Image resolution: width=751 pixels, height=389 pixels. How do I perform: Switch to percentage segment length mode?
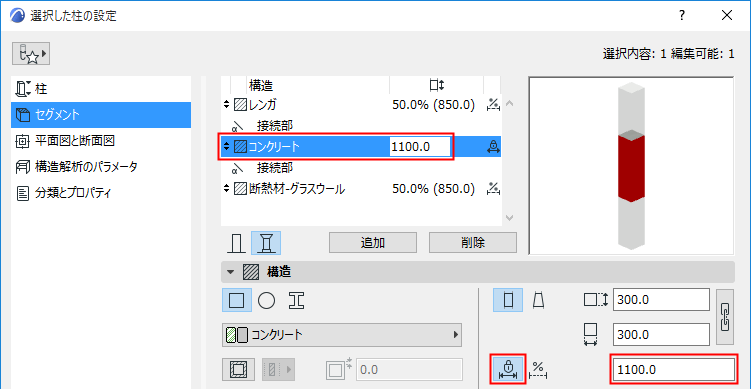click(538, 369)
